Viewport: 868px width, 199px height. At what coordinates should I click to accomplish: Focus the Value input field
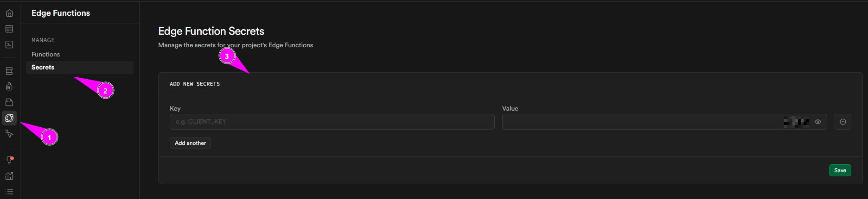click(x=640, y=122)
